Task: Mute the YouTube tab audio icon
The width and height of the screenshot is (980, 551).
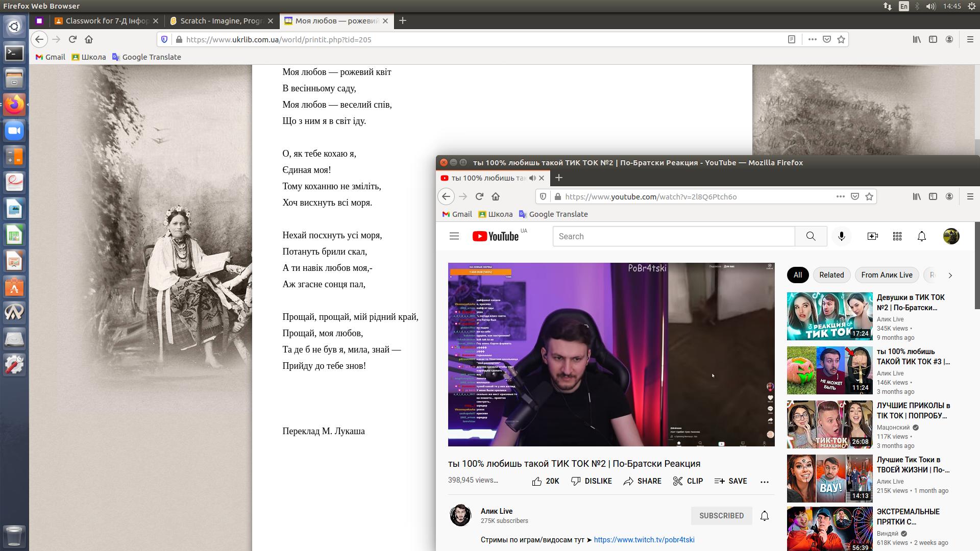Action: [532, 178]
